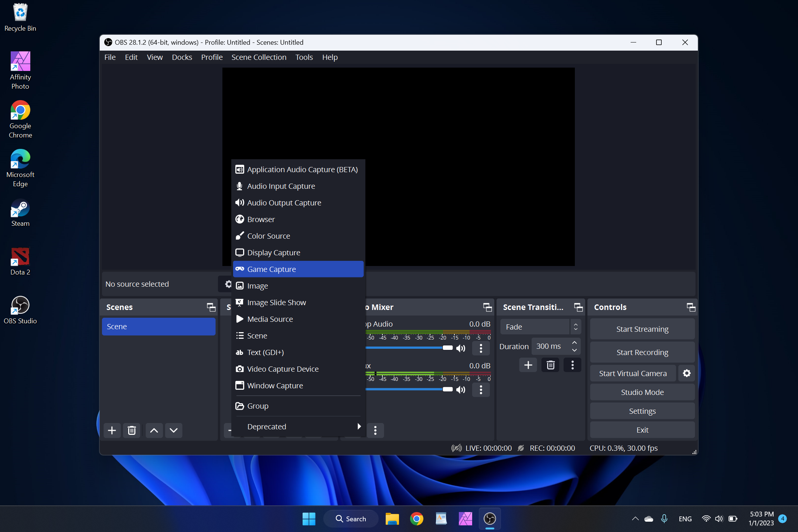The image size is (798, 532).
Task: Decrease transition Duration with down arrow
Action: [x=574, y=350]
